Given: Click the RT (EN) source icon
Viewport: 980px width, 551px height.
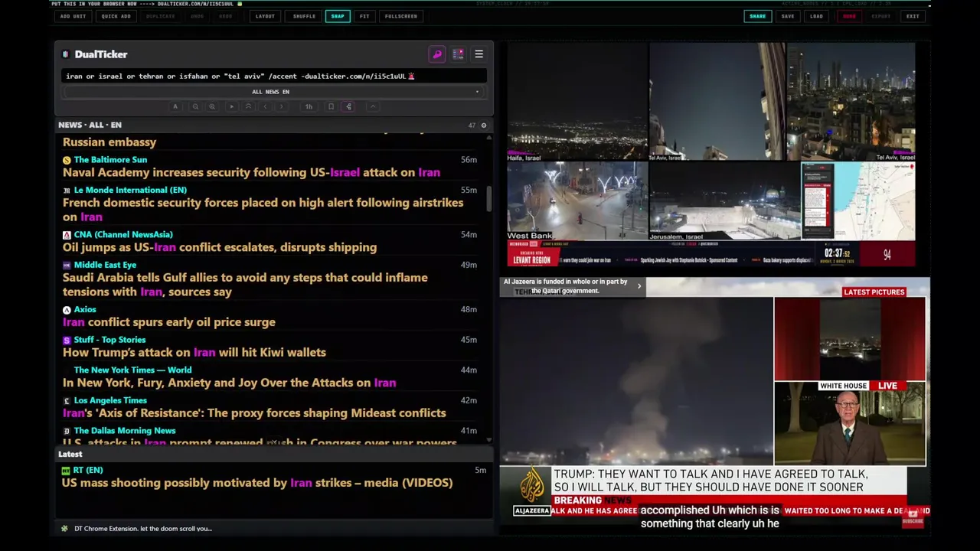Looking at the screenshot, I should pyautogui.click(x=67, y=470).
